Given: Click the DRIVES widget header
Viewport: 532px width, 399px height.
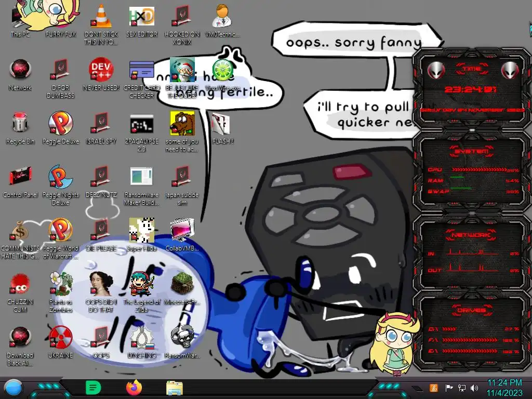Looking at the screenshot, I should click(471, 310).
